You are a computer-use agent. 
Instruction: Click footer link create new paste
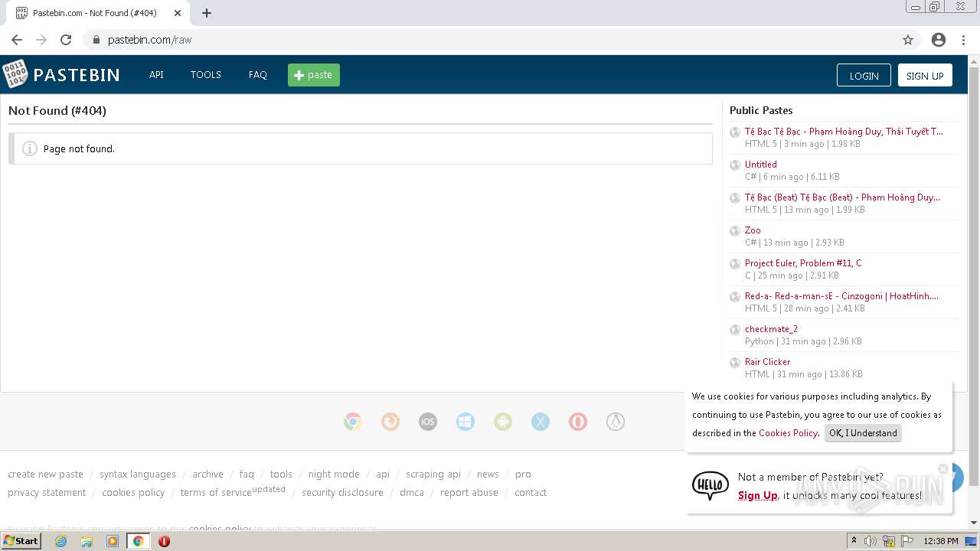click(45, 474)
